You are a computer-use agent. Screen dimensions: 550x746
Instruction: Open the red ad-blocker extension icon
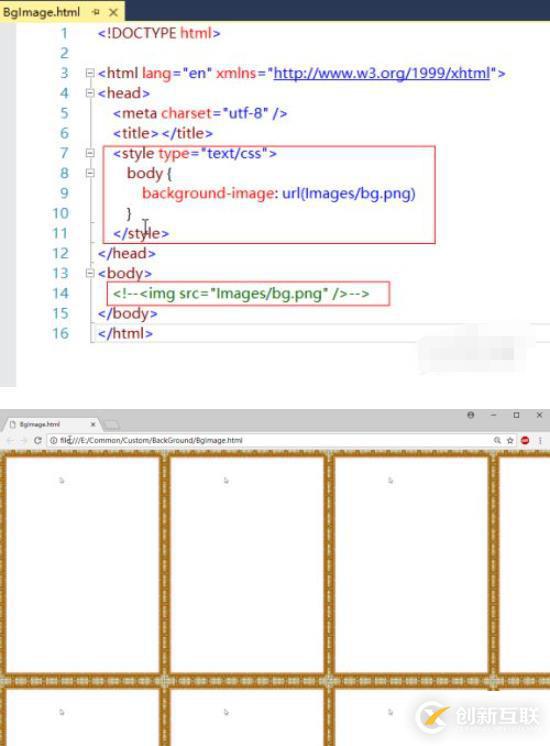coord(525,440)
